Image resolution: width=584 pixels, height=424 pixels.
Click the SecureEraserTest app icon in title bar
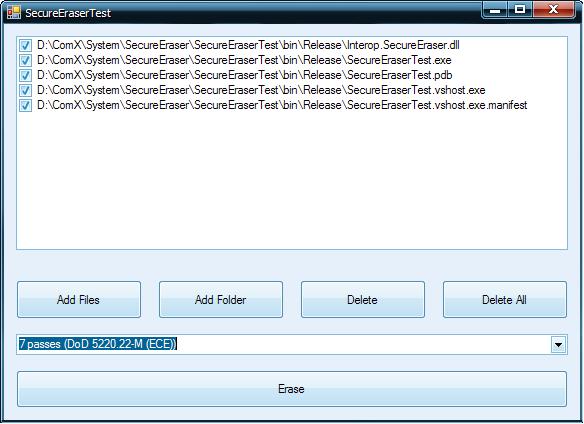[x=14, y=12]
